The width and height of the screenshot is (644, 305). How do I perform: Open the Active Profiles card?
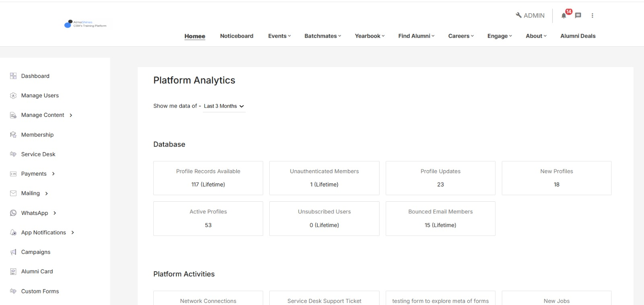pyautogui.click(x=208, y=219)
